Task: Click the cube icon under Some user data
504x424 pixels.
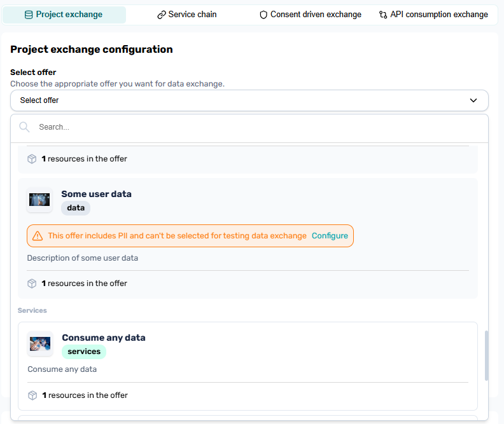Action: (x=32, y=284)
